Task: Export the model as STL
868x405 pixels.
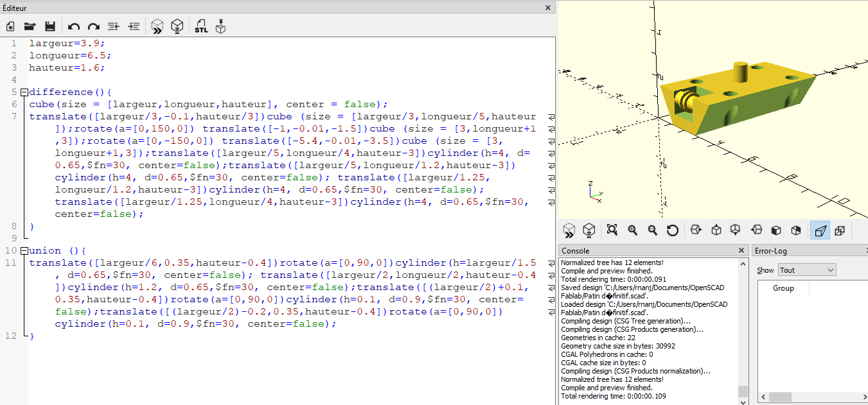Action: [x=201, y=27]
